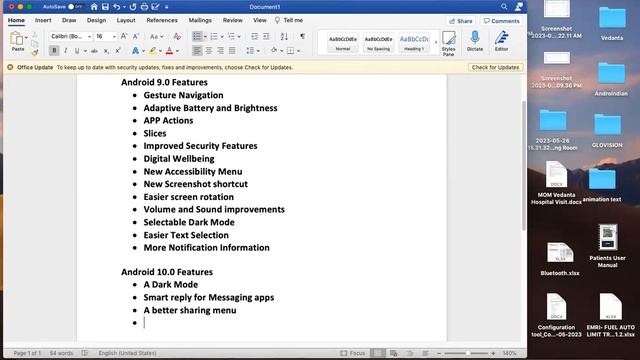This screenshot has height=360, width=640.
Task: Apply the No Spacing style
Action: pyautogui.click(x=378, y=42)
